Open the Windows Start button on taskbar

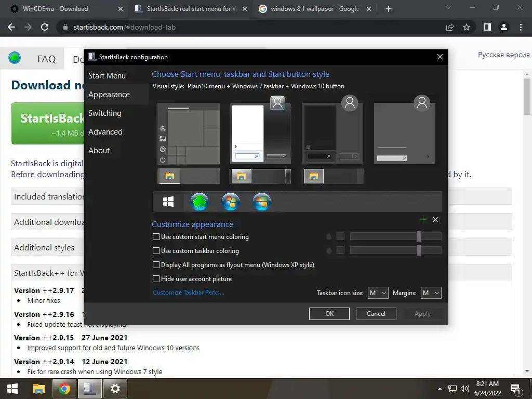(x=12, y=389)
